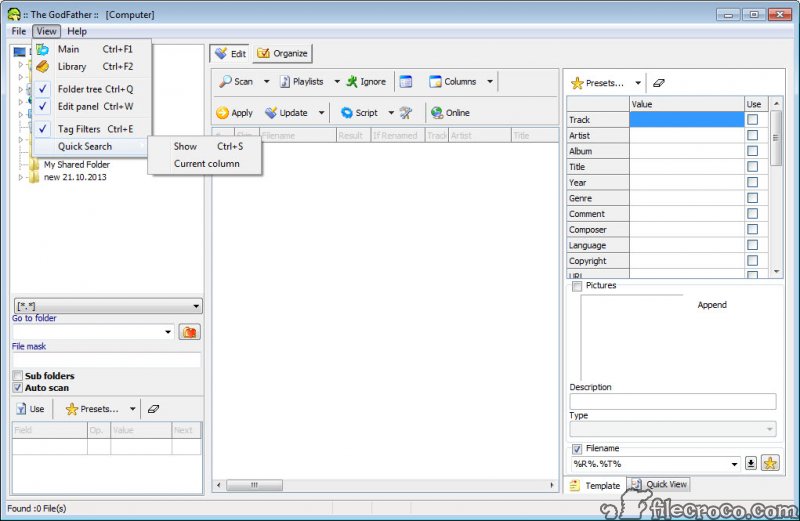Open the File menu
The image size is (800, 521).
point(19,31)
